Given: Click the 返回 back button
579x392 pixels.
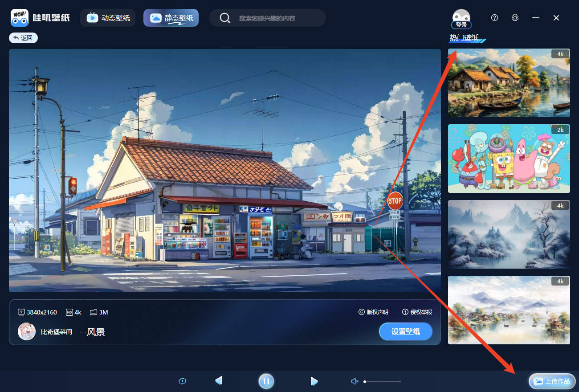Looking at the screenshot, I should [x=23, y=38].
